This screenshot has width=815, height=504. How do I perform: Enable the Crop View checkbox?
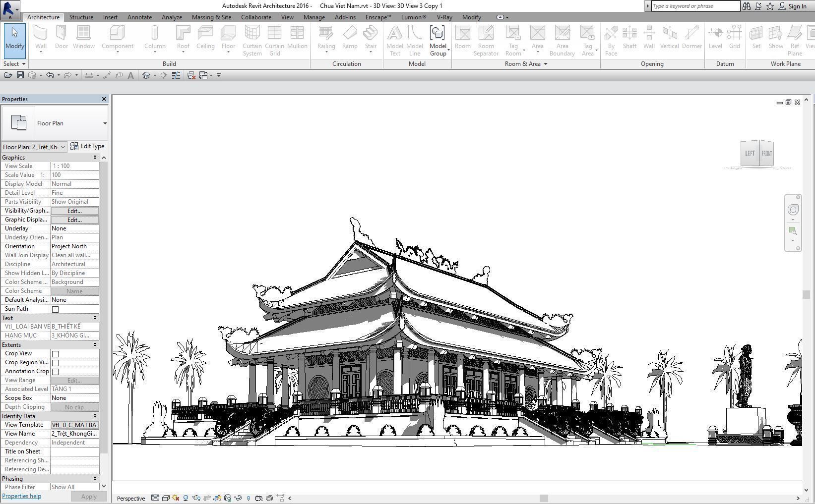(x=56, y=354)
